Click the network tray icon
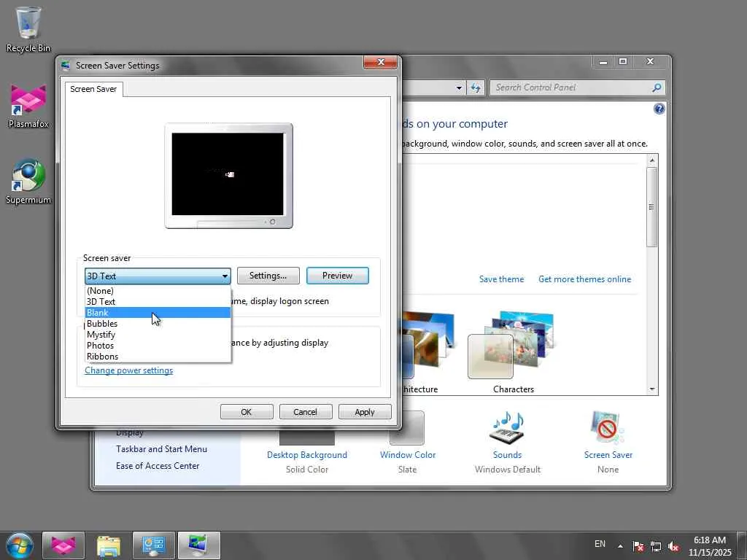This screenshot has width=747, height=560. (656, 546)
